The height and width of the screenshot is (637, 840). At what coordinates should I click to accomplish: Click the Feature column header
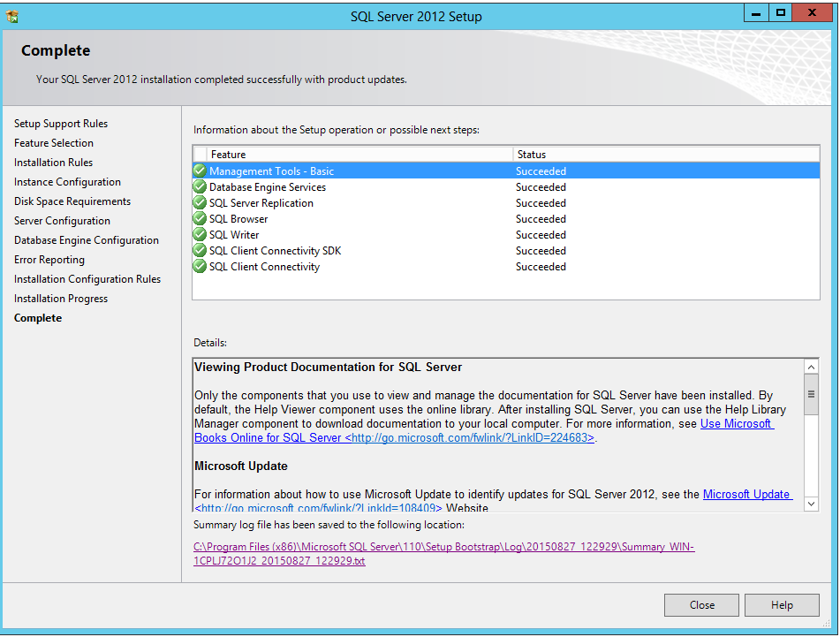359,155
